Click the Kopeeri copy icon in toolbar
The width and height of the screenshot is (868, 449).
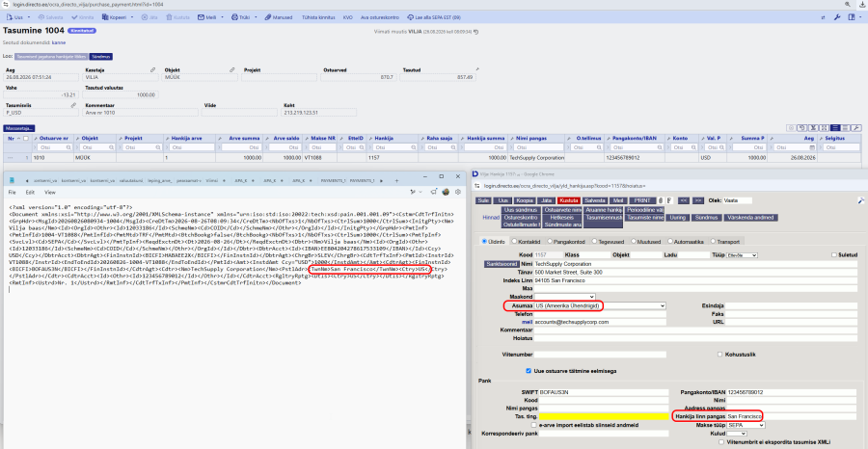point(105,17)
